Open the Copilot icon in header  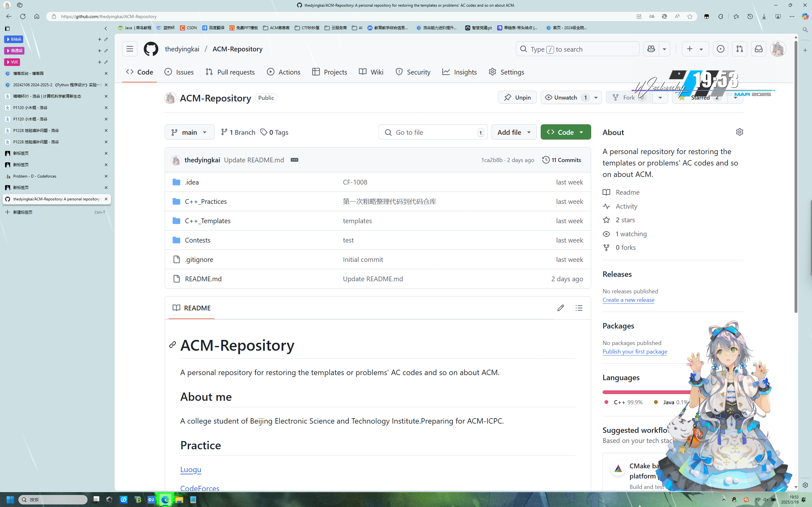(x=651, y=49)
